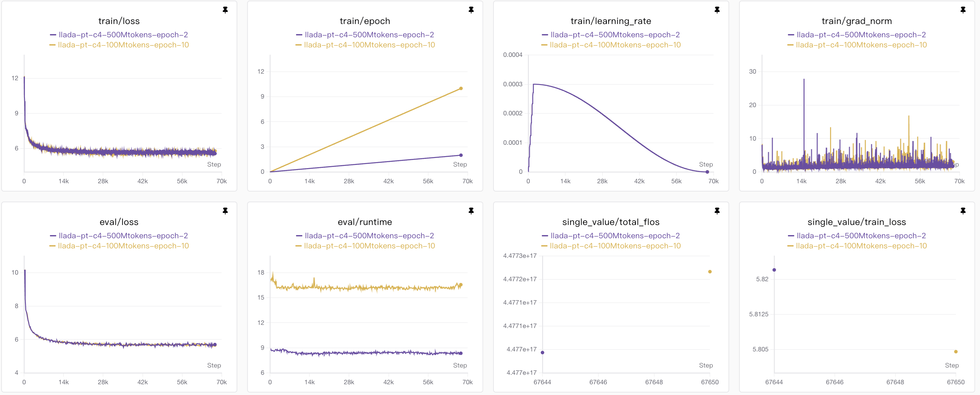Pin the train/loss chart

coord(225,10)
